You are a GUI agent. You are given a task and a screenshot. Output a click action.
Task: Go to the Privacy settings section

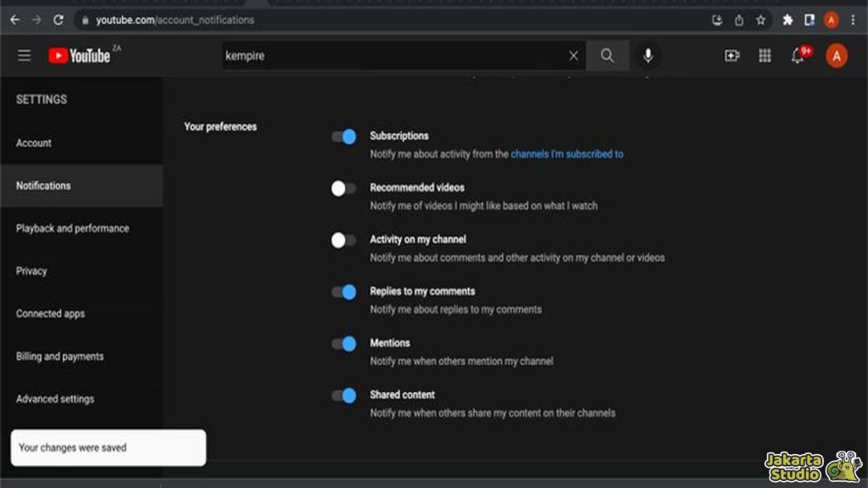click(x=31, y=271)
